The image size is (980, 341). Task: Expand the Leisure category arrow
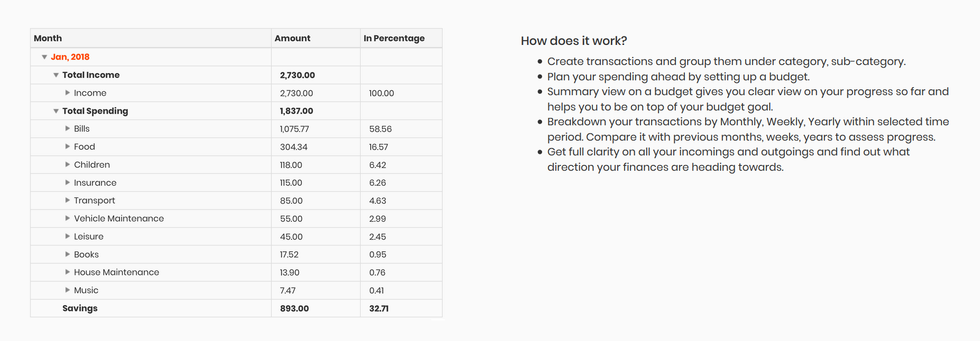pyautogui.click(x=68, y=236)
